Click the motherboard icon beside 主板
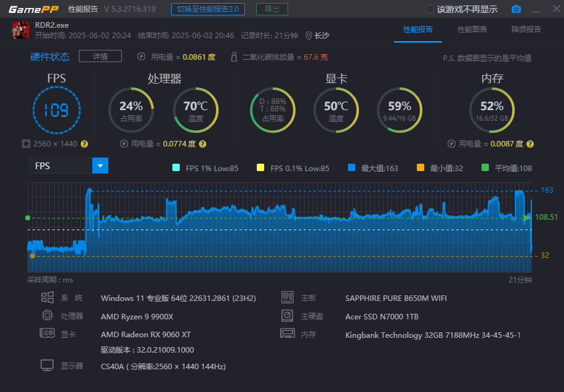 click(x=288, y=297)
